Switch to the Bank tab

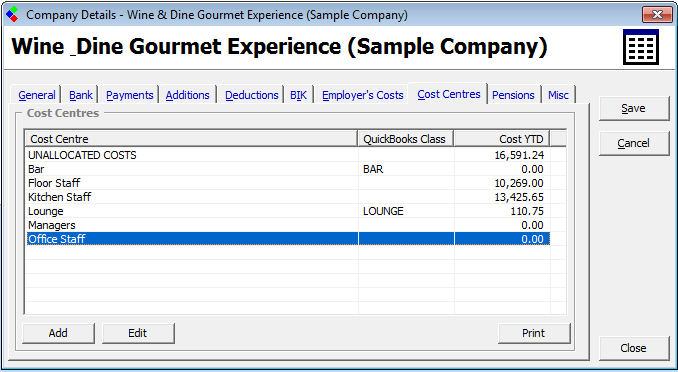pos(81,95)
